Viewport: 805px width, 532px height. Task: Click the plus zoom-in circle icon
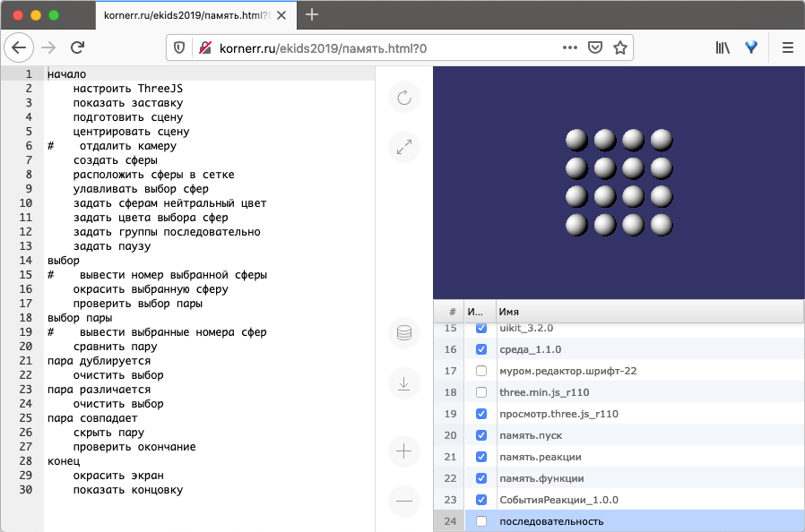[x=403, y=451]
